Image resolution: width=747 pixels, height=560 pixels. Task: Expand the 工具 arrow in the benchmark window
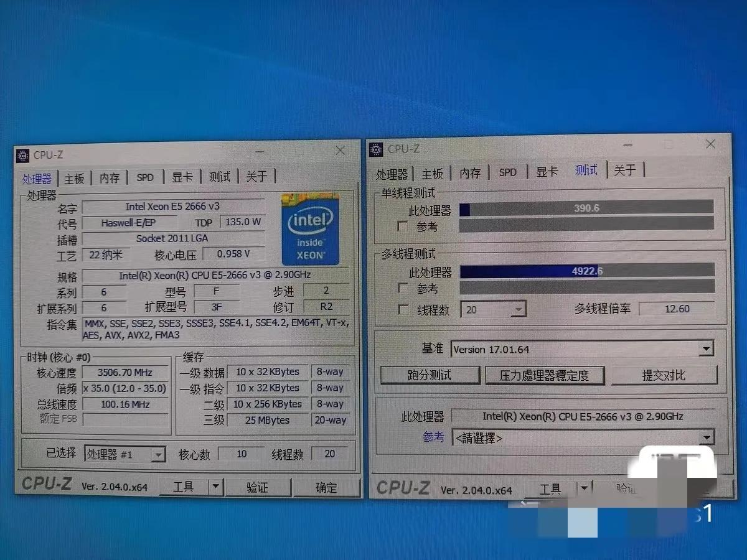click(x=584, y=488)
